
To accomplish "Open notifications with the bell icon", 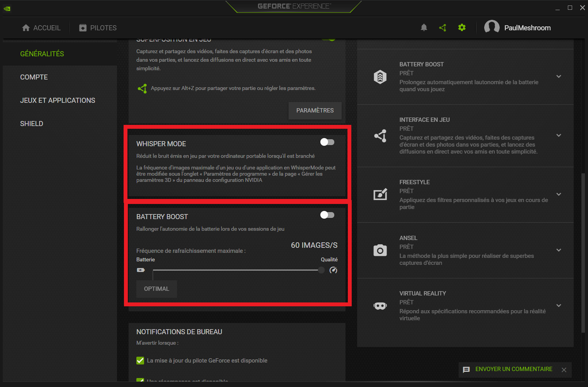I will pyautogui.click(x=424, y=27).
